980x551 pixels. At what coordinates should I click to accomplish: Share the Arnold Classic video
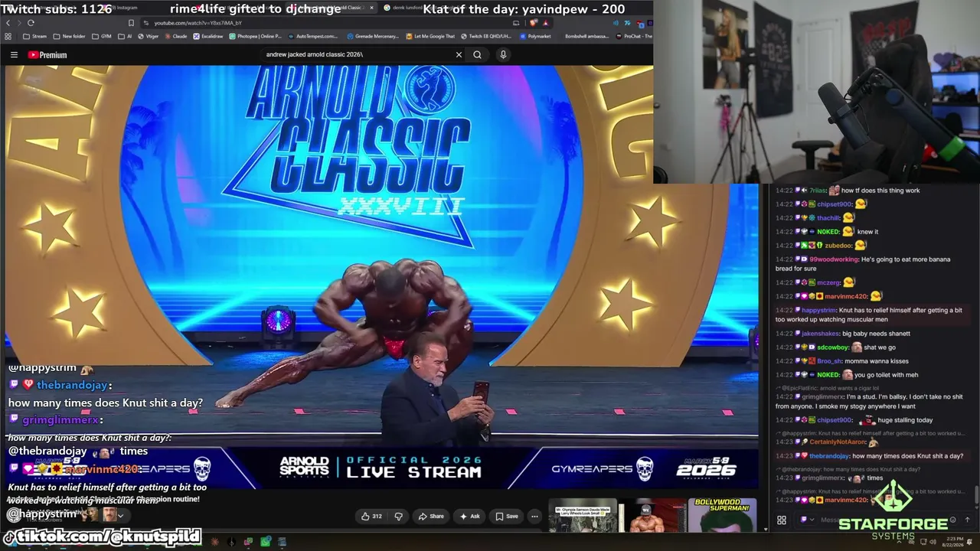(431, 517)
